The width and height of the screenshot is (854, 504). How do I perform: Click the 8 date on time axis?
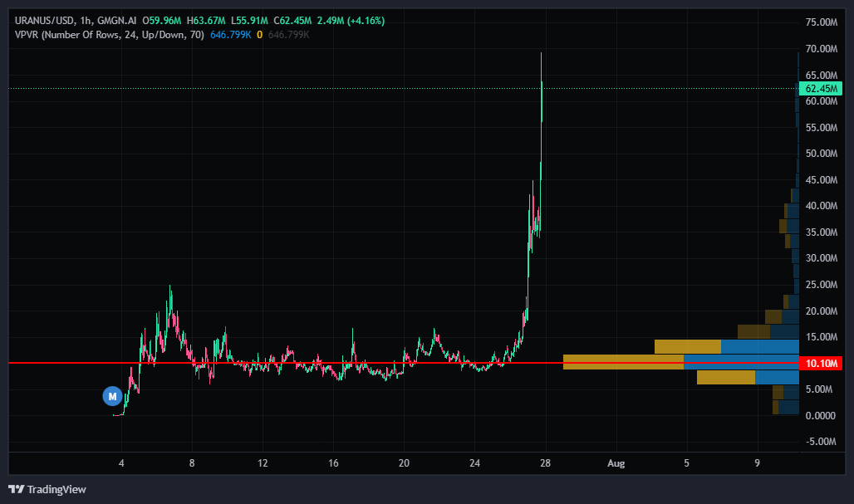[192, 463]
